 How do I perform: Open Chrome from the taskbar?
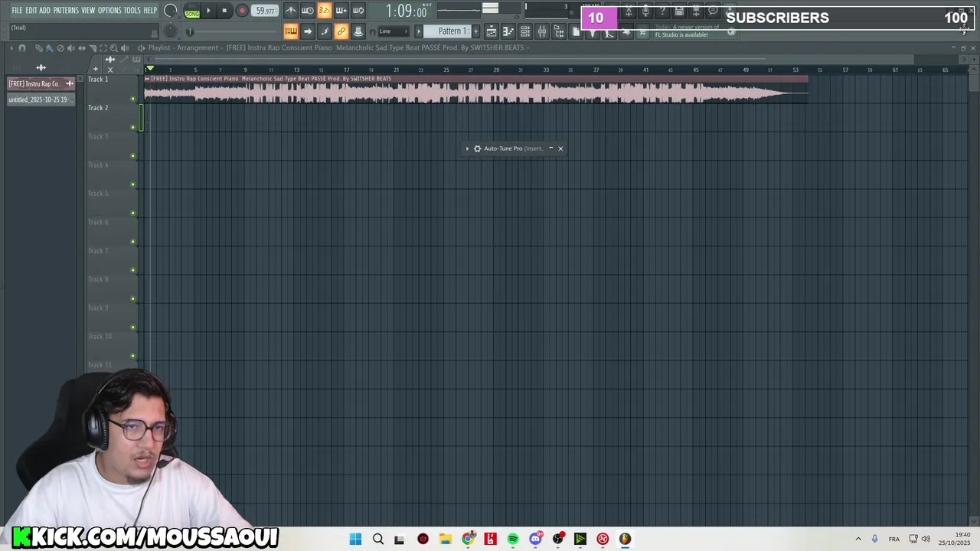point(469,539)
